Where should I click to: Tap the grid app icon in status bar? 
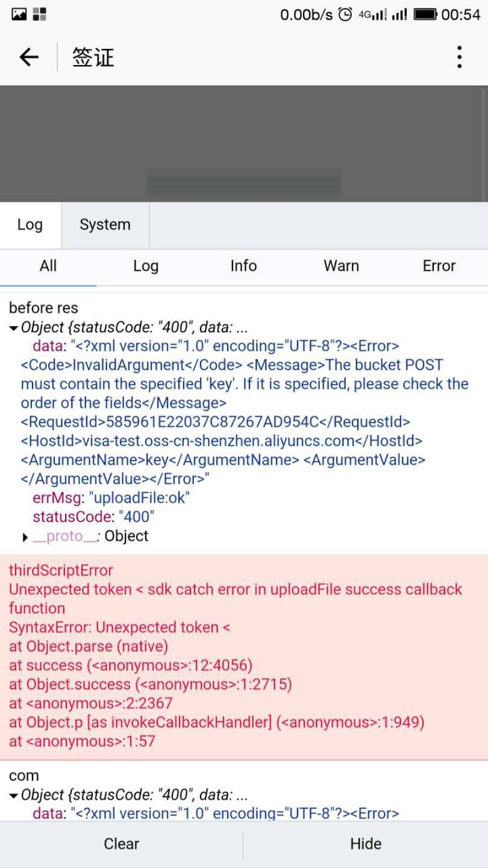(x=40, y=14)
